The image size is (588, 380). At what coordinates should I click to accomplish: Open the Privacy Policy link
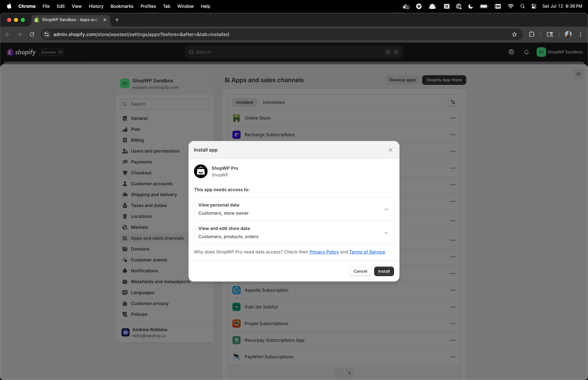[x=324, y=252]
